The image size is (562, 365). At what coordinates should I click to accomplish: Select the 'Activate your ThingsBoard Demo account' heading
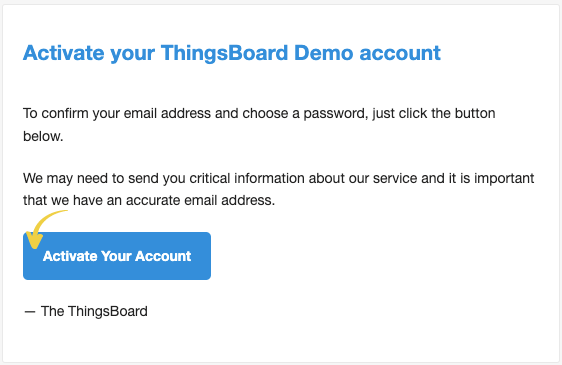pos(232,53)
